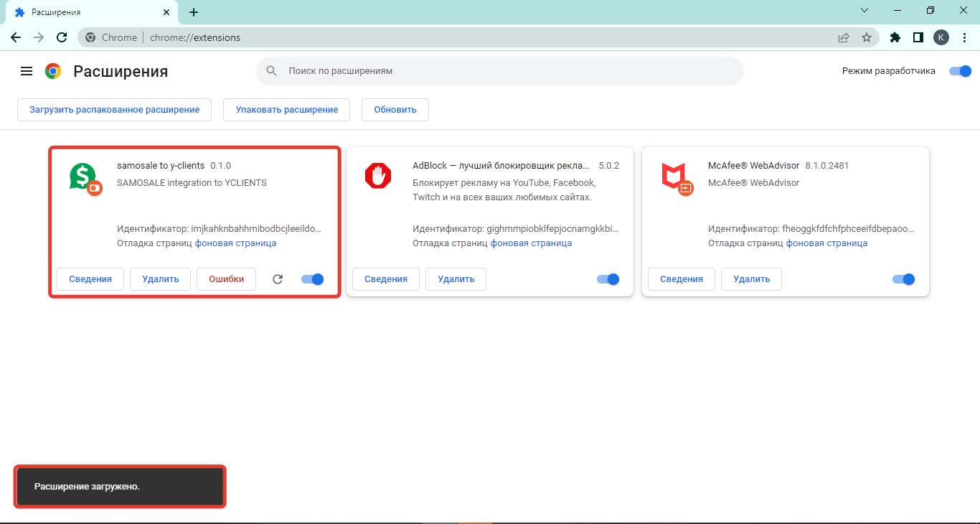Click the AdBlock Идентификатор text
Image resolution: width=980 pixels, height=524 pixels.
(x=515, y=229)
